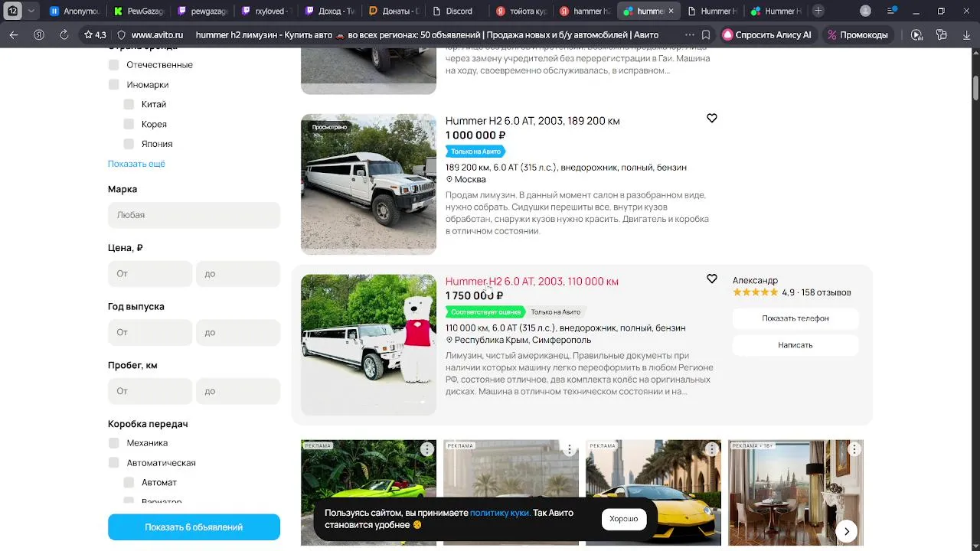The width and height of the screenshot is (980, 551).
Task: Favorite the 1 750 000 ₽ Hummer listing
Action: coord(712,279)
